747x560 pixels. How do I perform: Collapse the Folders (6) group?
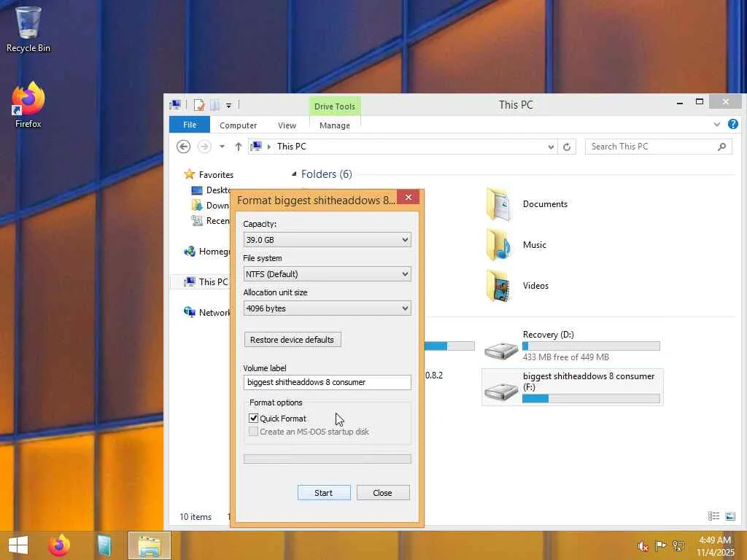(x=294, y=174)
